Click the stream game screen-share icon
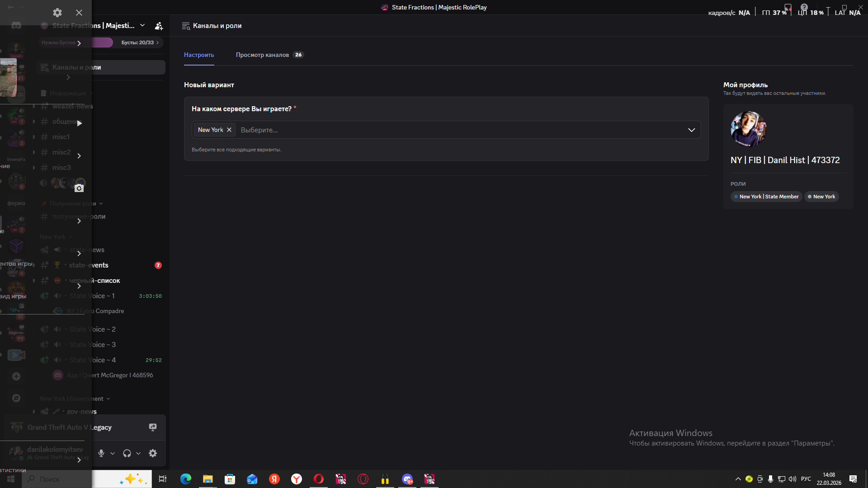 pyautogui.click(x=153, y=427)
